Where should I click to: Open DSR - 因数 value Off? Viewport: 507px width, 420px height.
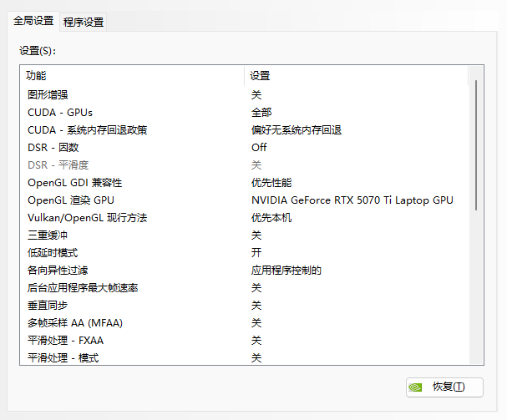click(x=259, y=147)
